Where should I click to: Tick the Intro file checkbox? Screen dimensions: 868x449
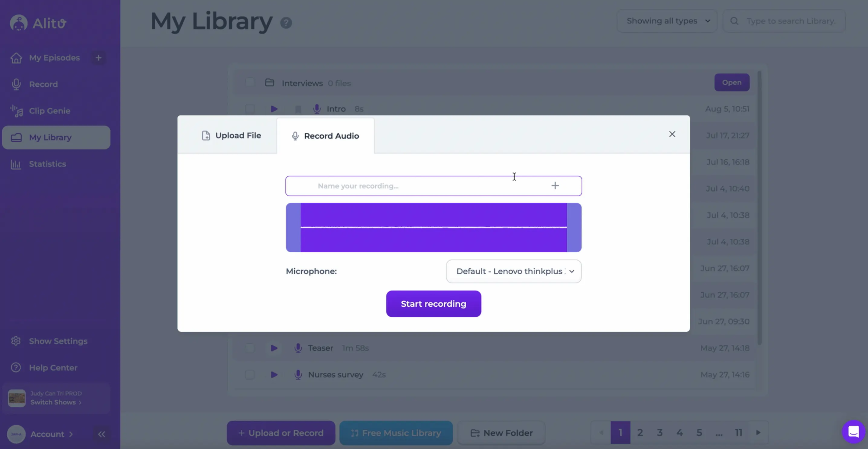click(x=250, y=109)
